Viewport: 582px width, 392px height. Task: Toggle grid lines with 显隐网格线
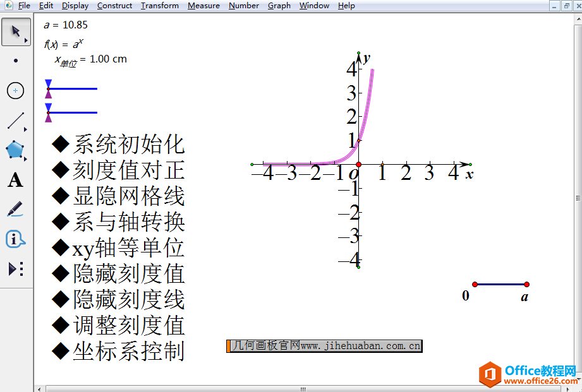(x=118, y=196)
